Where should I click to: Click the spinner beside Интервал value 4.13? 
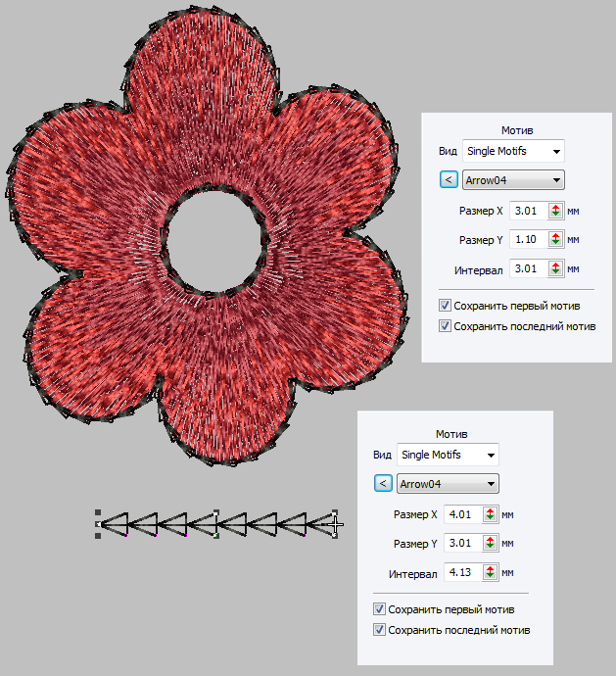[x=490, y=572]
